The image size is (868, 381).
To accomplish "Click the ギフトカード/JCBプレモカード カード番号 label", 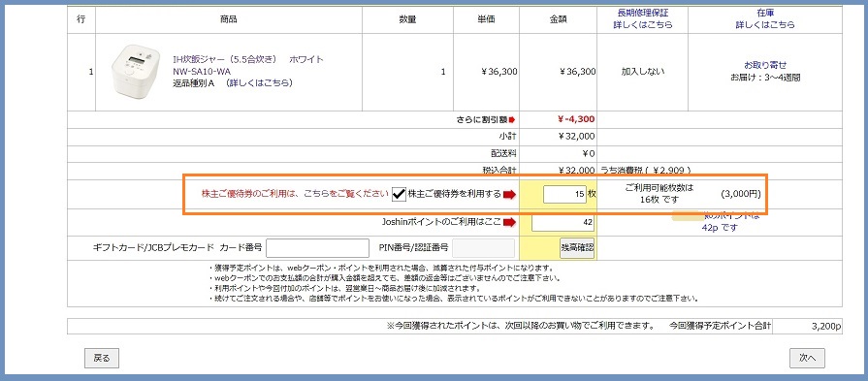I will coord(177,248).
